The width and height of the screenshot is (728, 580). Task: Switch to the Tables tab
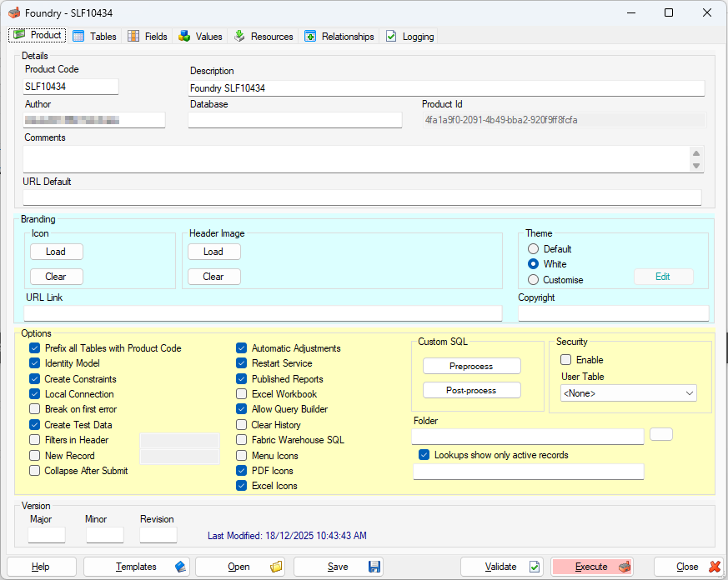[x=95, y=36]
